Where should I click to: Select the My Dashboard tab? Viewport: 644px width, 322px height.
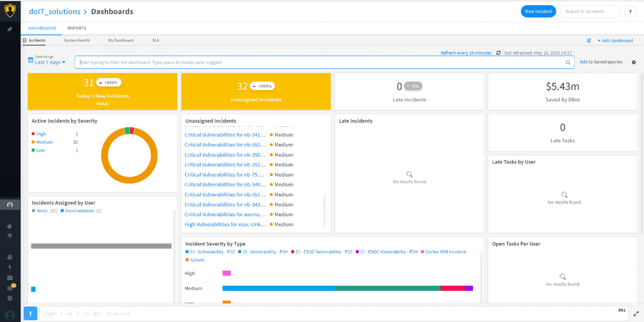tap(121, 40)
